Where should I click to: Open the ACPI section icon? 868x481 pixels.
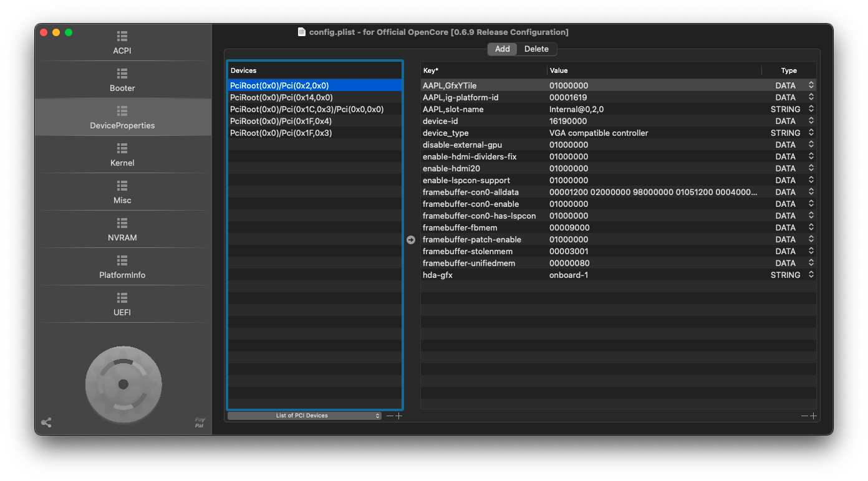pos(122,37)
